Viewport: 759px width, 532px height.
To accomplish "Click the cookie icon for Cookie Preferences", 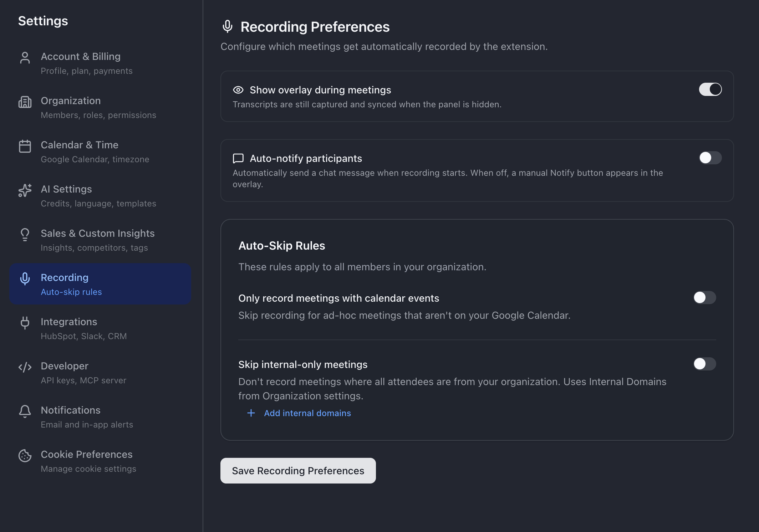I will (25, 456).
